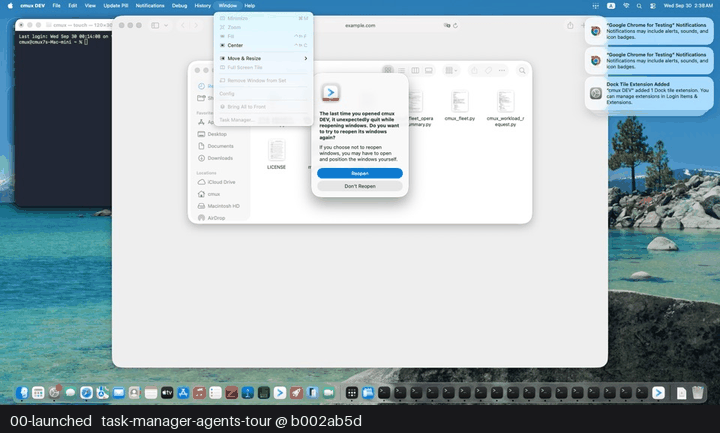The width and height of the screenshot is (720, 433).
Task: Select the LICENSE file
Action: click(276, 154)
